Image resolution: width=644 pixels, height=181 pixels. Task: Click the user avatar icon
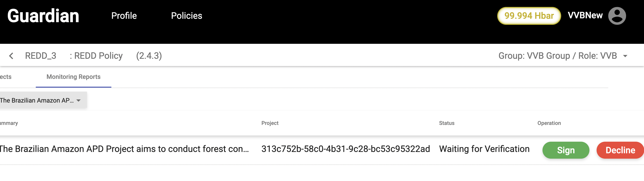[617, 16]
